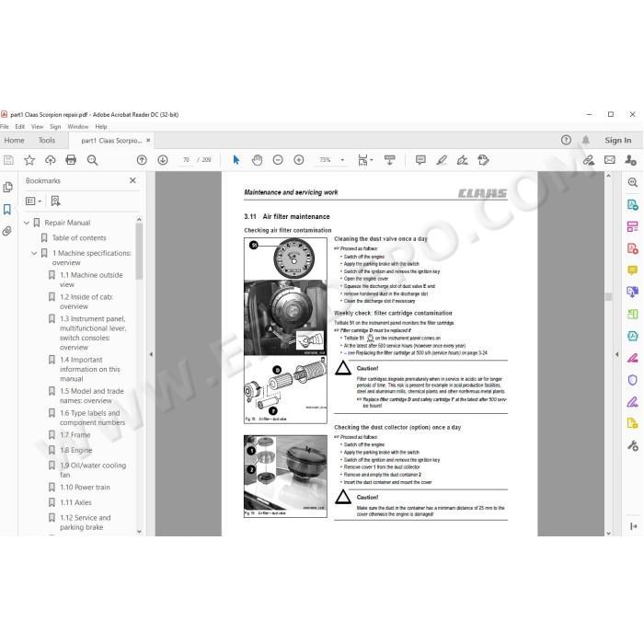Open the search tool in right pane
The image size is (644, 644).
tap(633, 182)
